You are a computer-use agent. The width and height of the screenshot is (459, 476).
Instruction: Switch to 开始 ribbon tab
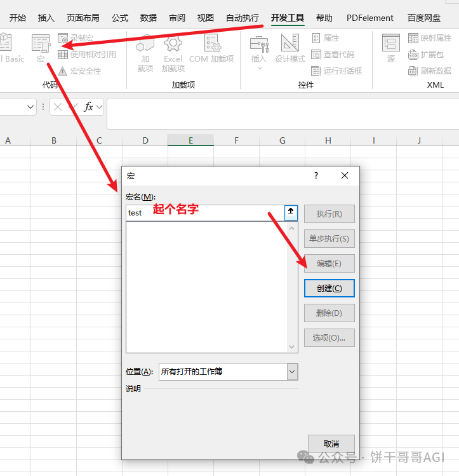18,18
